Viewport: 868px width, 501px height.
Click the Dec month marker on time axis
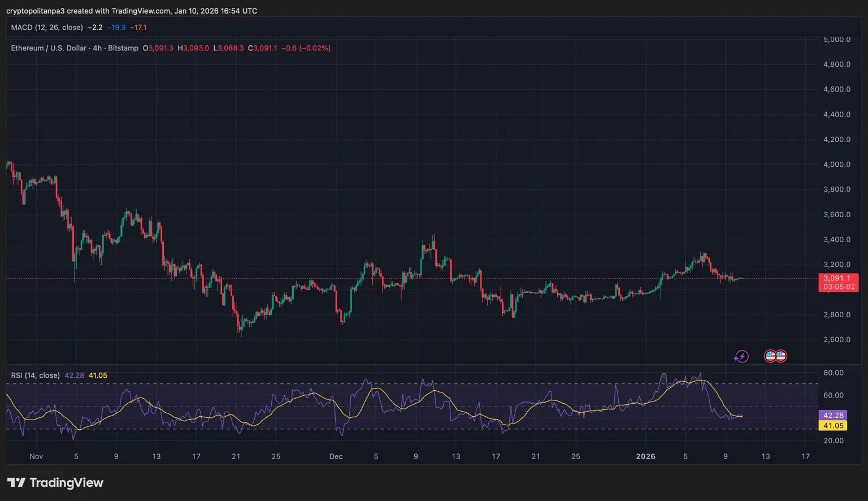pos(336,456)
